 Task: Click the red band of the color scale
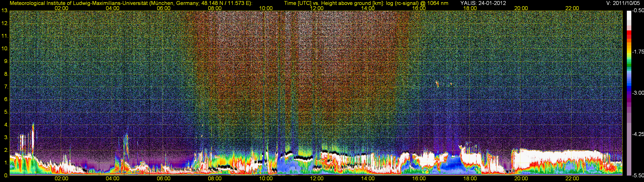coord(629,34)
